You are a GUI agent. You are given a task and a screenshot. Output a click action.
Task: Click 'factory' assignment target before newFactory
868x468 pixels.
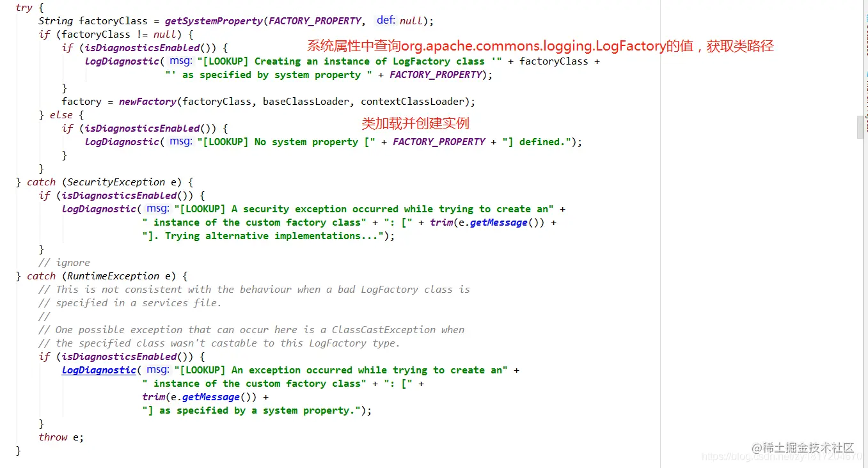(81, 102)
